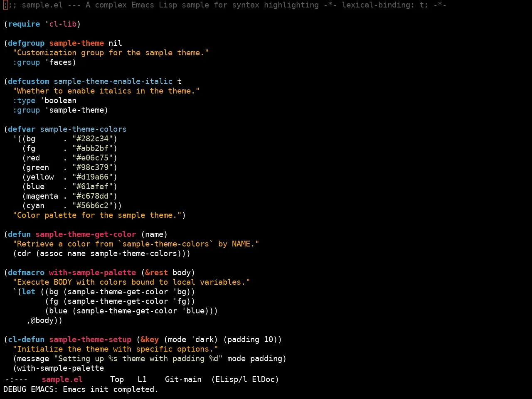532x399 pixels.
Task: Click the 'faces symbol
Action: click(58, 62)
